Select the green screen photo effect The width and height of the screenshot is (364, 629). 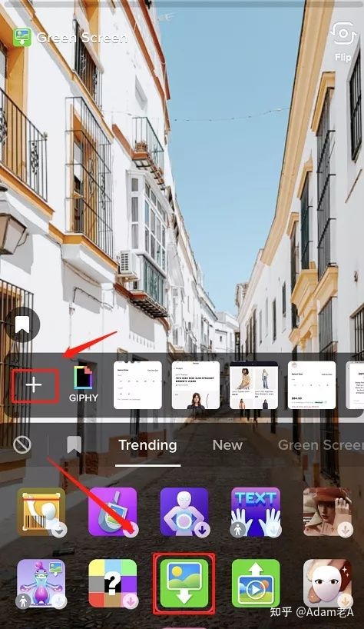tap(184, 584)
